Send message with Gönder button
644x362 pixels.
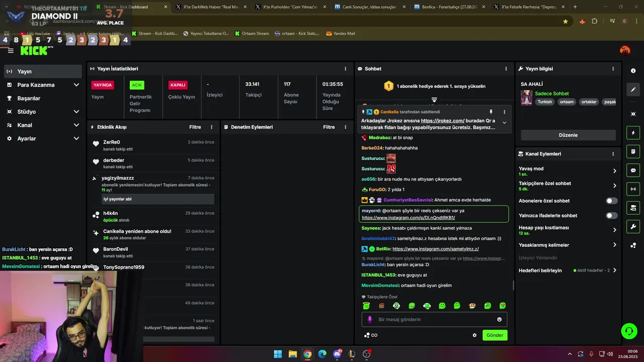(495, 335)
